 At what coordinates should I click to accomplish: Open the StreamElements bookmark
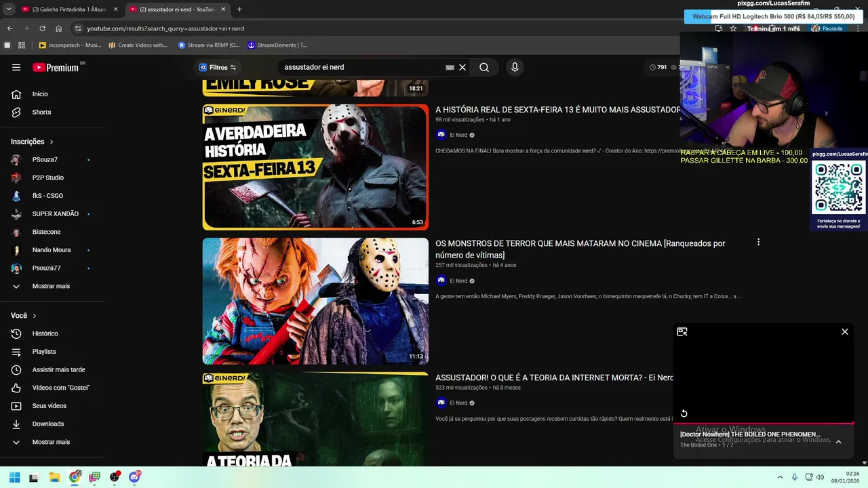click(277, 45)
